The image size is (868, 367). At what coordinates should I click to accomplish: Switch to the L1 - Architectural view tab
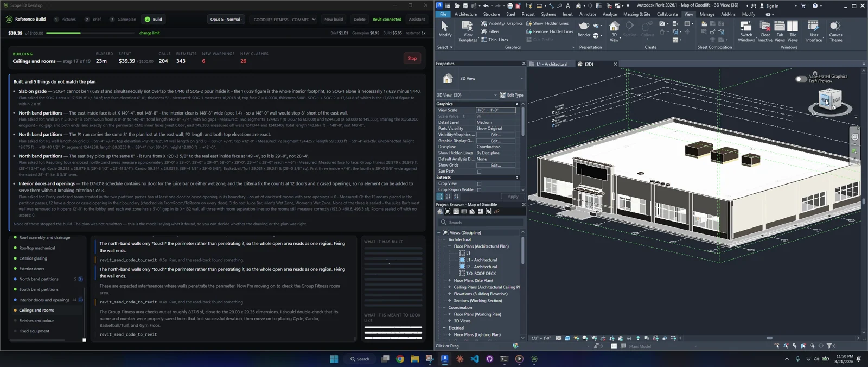click(x=552, y=64)
